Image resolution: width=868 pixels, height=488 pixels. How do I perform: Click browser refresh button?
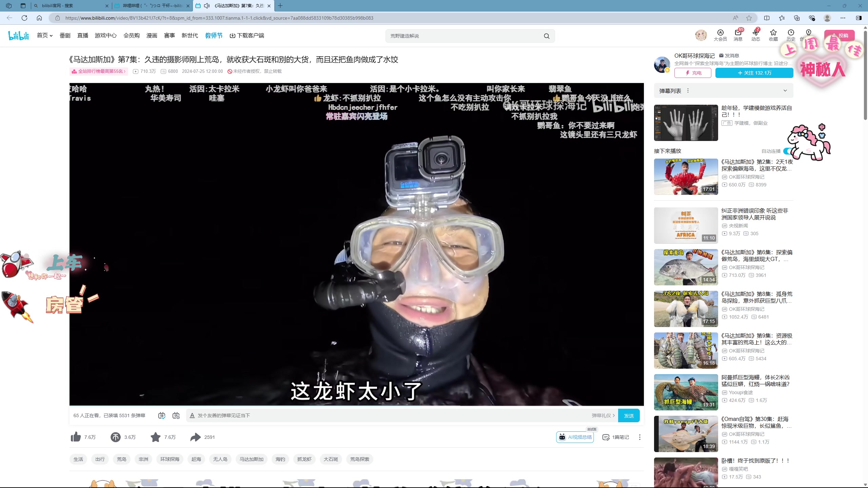[x=24, y=18]
